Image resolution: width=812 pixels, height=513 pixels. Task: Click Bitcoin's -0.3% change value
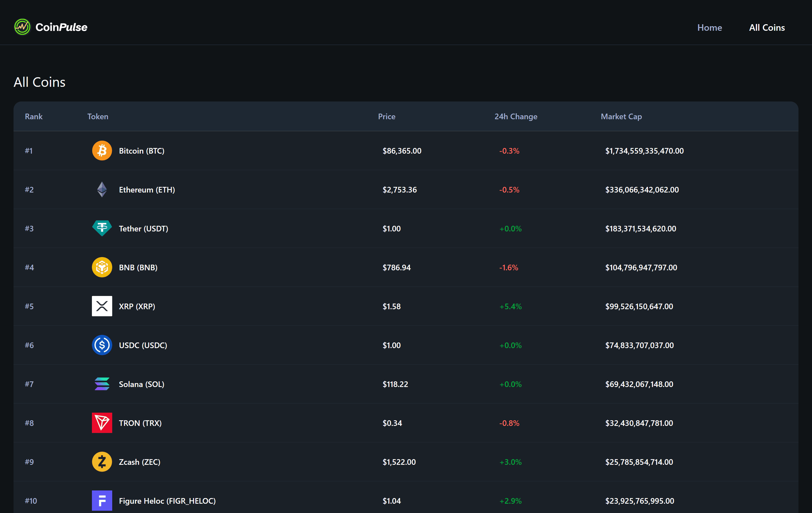(x=509, y=151)
